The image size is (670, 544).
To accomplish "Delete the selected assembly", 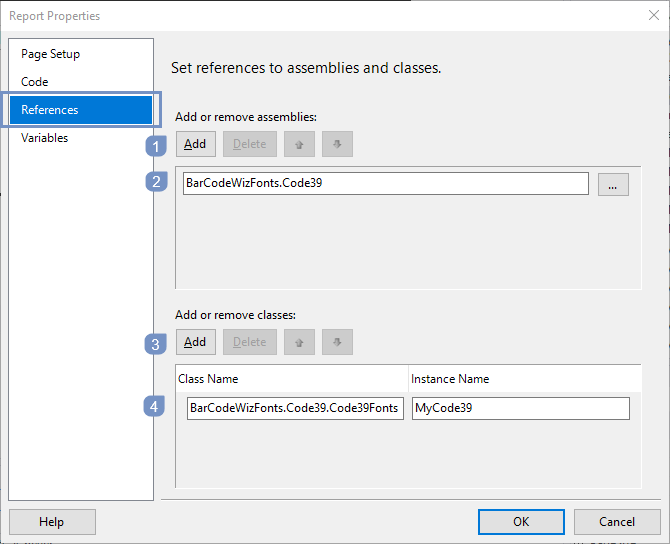I will click(250, 144).
